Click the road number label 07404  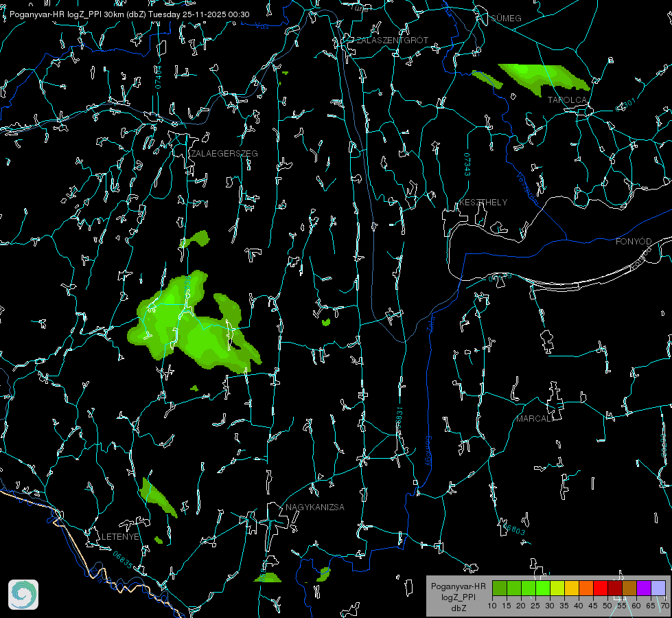158,77
